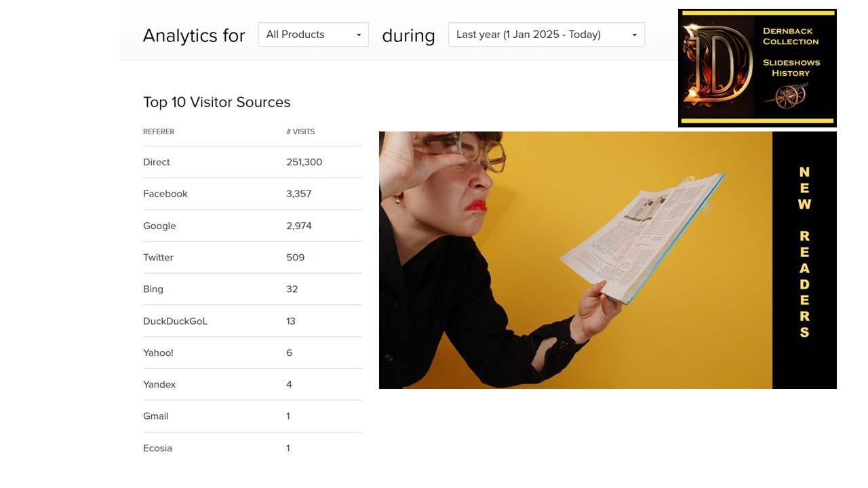Select the DuckDuckGoL referer row
Screen dimensions: 868x488
tap(175, 321)
